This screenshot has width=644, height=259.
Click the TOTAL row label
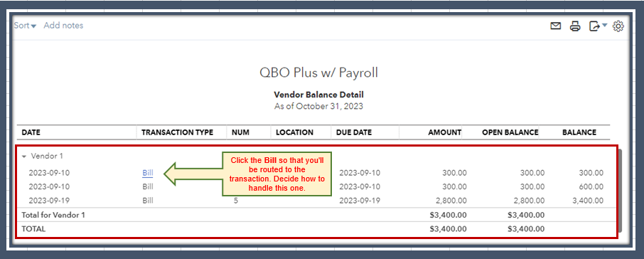point(33,229)
